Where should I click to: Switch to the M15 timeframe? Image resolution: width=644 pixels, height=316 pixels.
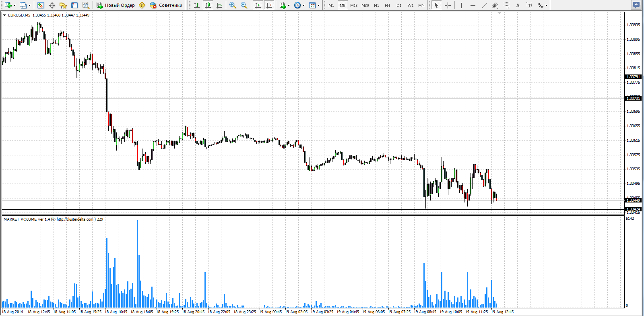pos(354,5)
